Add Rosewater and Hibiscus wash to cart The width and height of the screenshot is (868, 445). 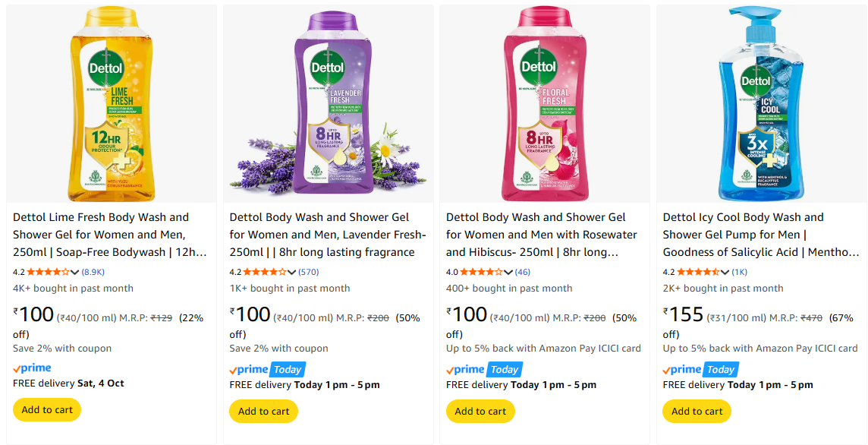pyautogui.click(x=480, y=411)
